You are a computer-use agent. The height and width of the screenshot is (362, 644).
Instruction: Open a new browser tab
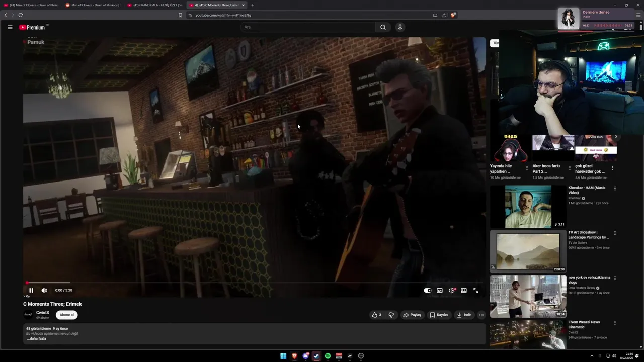[x=252, y=5]
